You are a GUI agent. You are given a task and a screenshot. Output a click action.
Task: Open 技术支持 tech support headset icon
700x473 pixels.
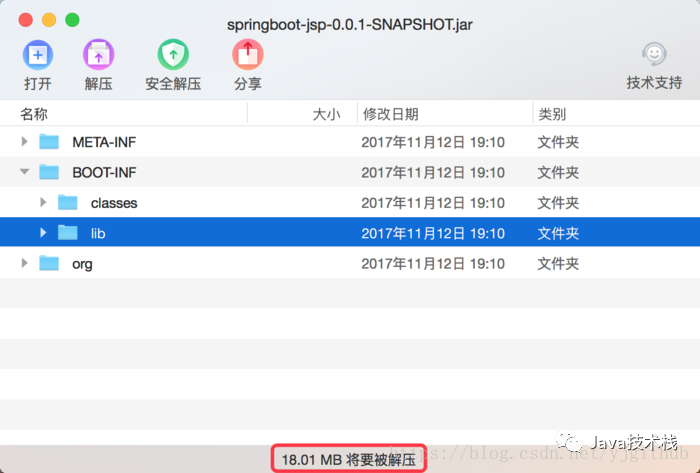[654, 54]
